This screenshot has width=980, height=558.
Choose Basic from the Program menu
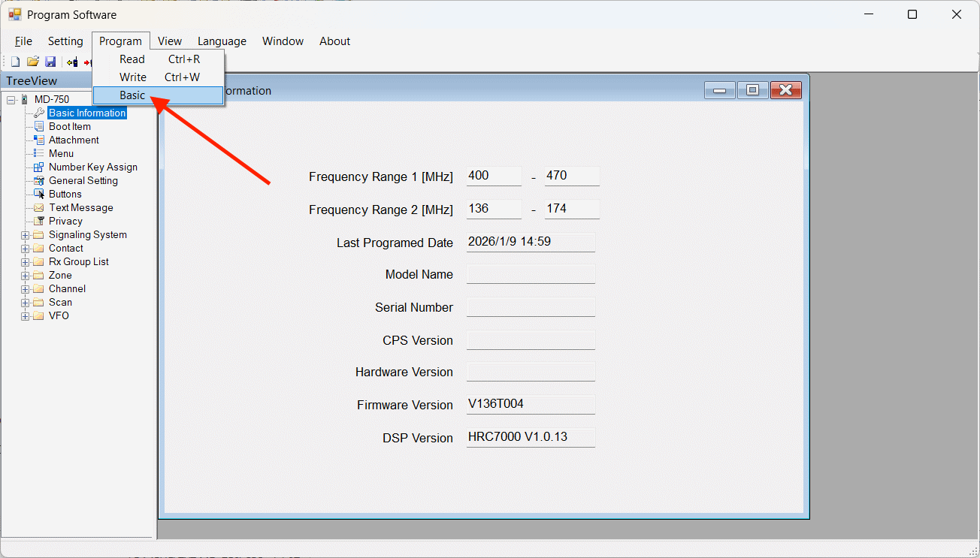pyautogui.click(x=132, y=95)
